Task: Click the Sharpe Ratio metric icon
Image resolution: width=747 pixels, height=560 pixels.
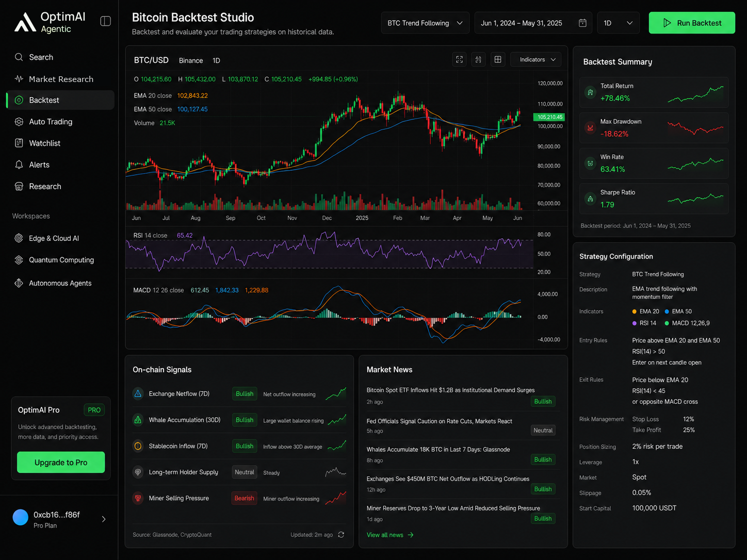Action: 590,199
